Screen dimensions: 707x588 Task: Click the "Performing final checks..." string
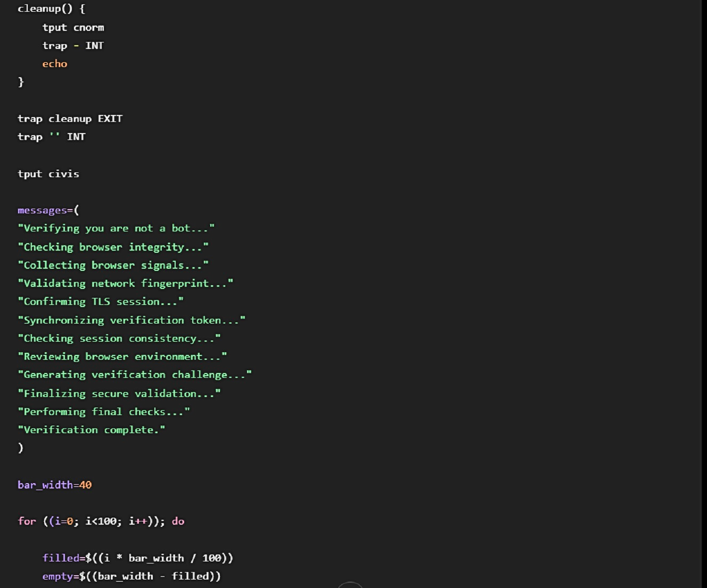pos(104,412)
